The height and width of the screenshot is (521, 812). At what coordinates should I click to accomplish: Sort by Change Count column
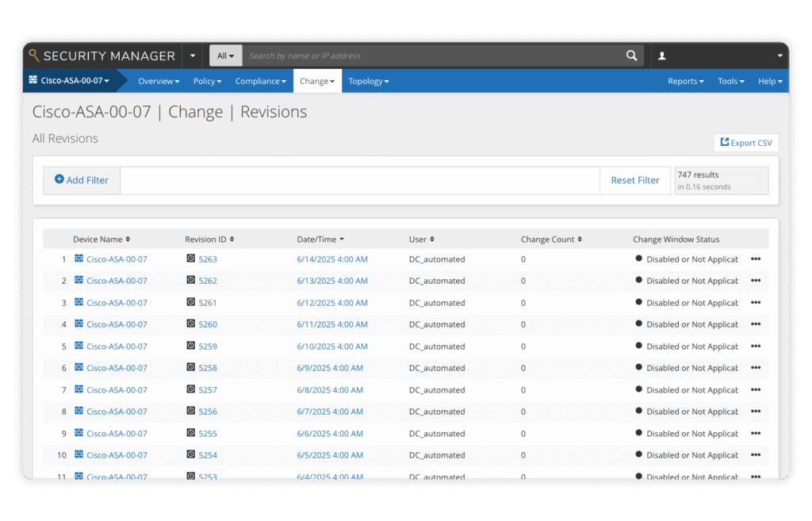552,239
